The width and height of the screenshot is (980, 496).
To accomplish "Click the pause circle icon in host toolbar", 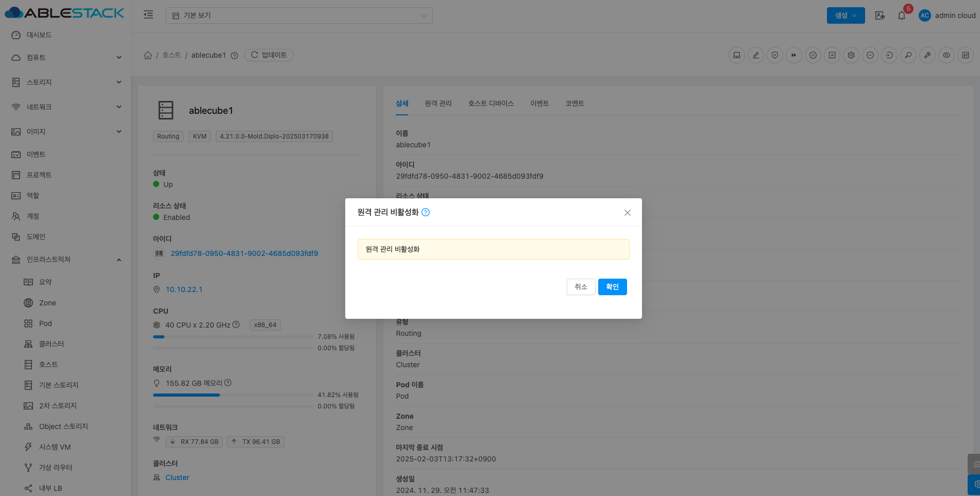I will click(x=813, y=55).
